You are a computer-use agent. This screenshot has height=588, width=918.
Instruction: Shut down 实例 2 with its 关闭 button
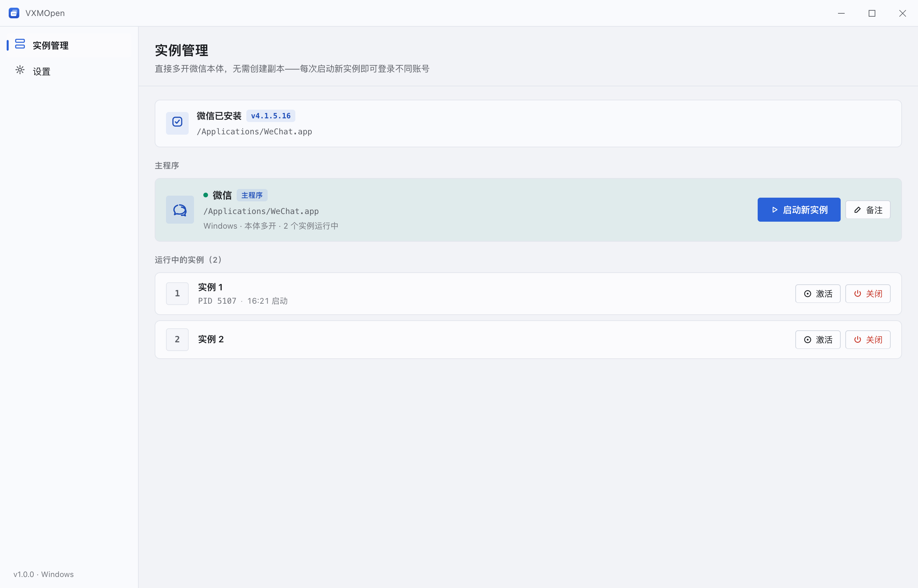tap(868, 339)
